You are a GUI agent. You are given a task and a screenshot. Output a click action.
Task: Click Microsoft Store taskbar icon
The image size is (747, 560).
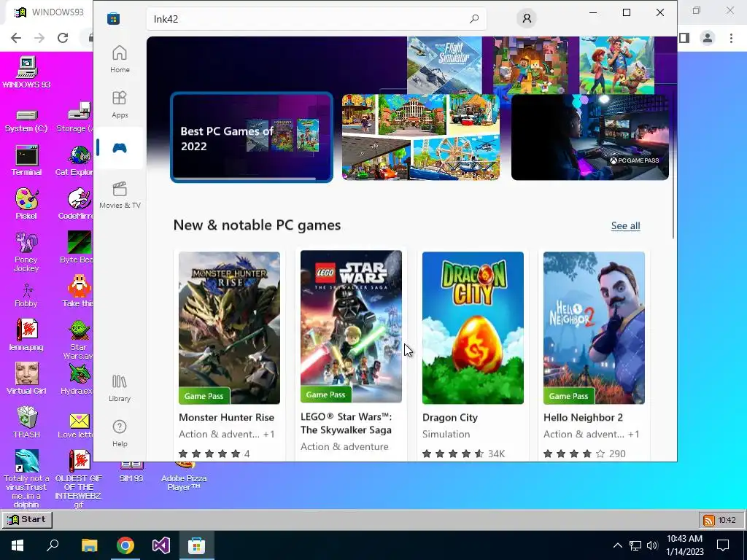[196, 545]
